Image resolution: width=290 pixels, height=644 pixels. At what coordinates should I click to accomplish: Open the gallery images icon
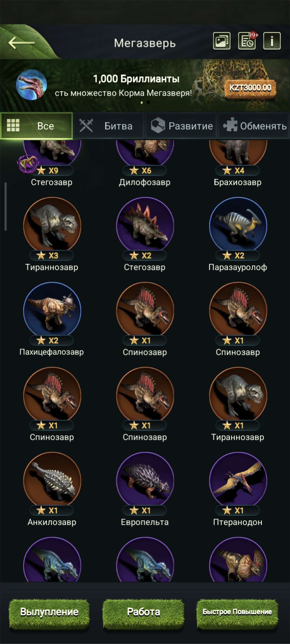point(221,41)
